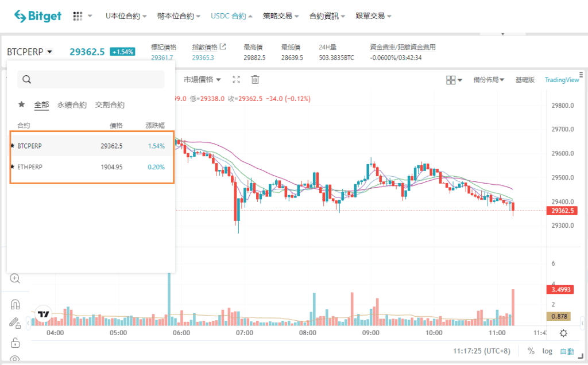Click the 指數價格 value 29365.3
588x365 pixels.
(203, 58)
